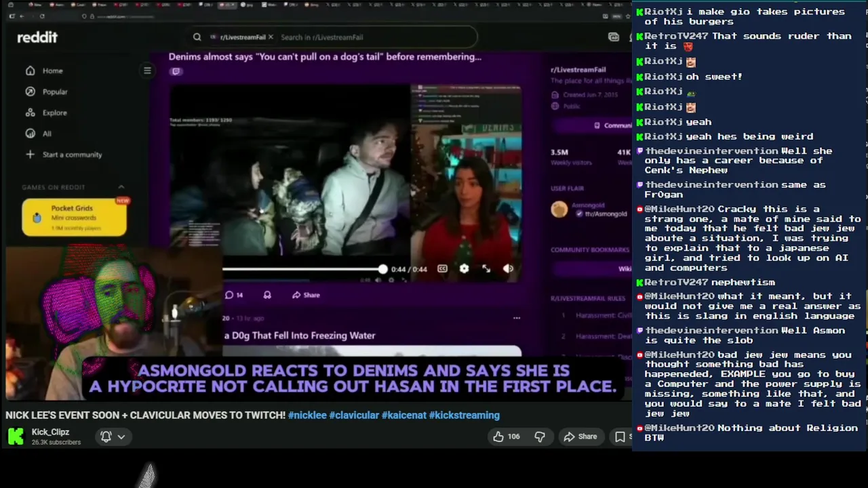The image size is (868, 488).
Task: Enter fullscreen on the reddit video
Action: pos(486,269)
